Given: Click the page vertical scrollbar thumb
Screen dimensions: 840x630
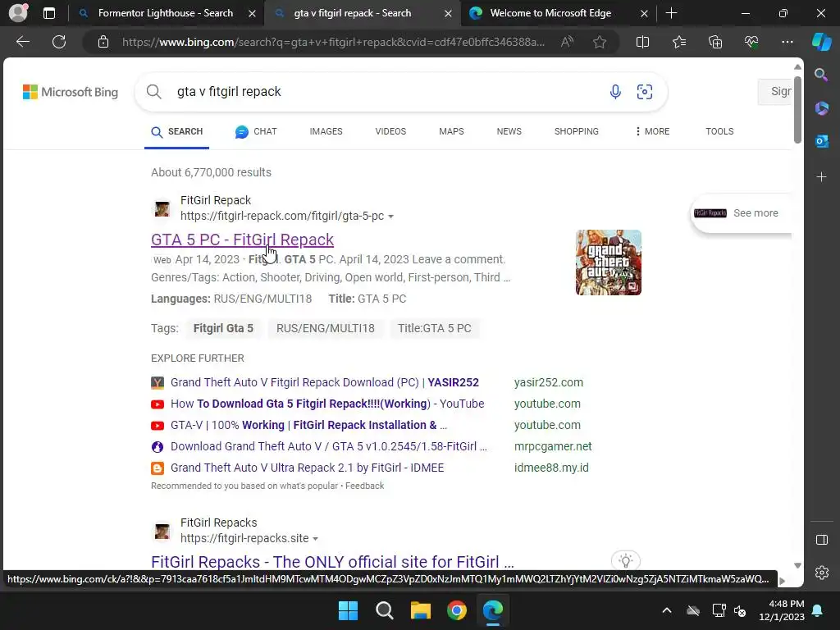Looking at the screenshot, I should coord(797,110).
